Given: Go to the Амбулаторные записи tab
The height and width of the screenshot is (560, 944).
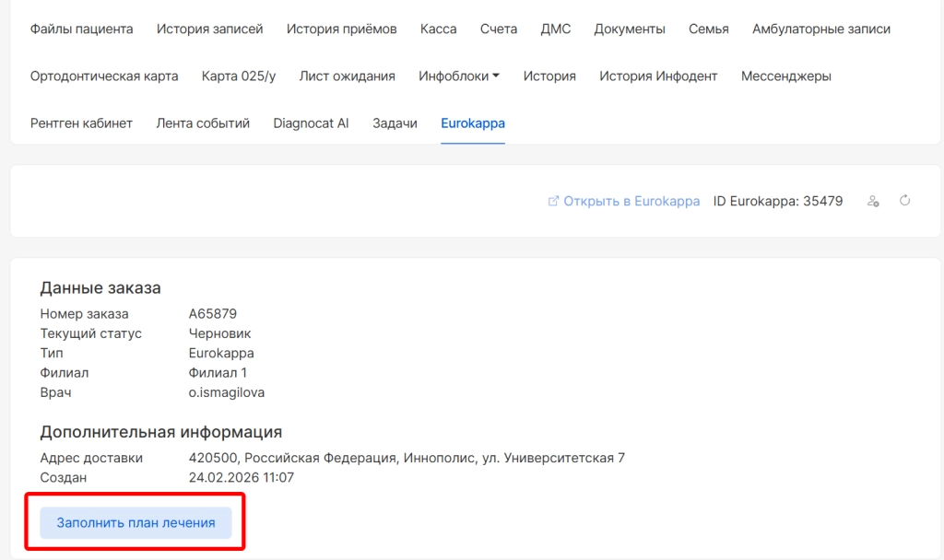Looking at the screenshot, I should [820, 29].
